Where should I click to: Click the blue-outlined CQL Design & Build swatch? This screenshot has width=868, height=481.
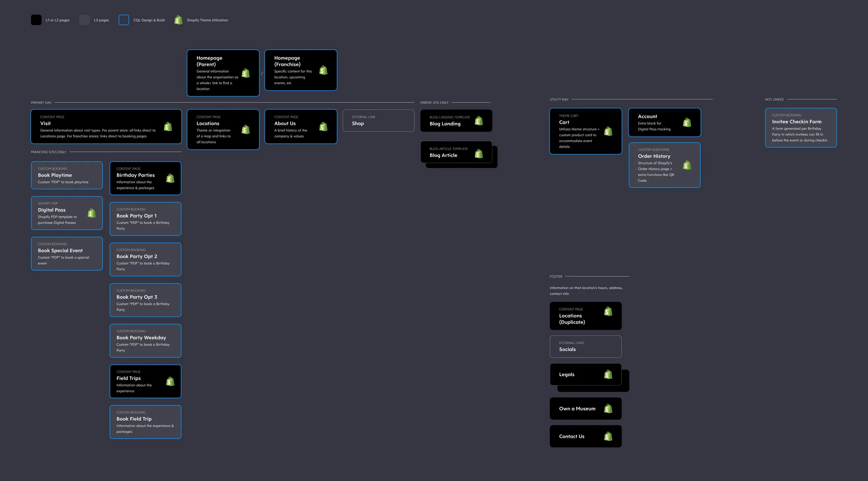click(124, 20)
